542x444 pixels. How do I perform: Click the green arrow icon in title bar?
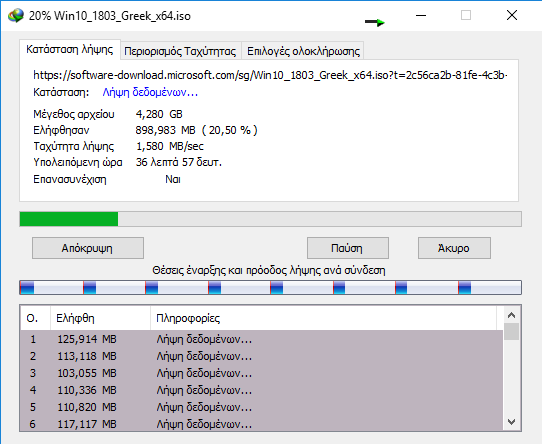375,22
